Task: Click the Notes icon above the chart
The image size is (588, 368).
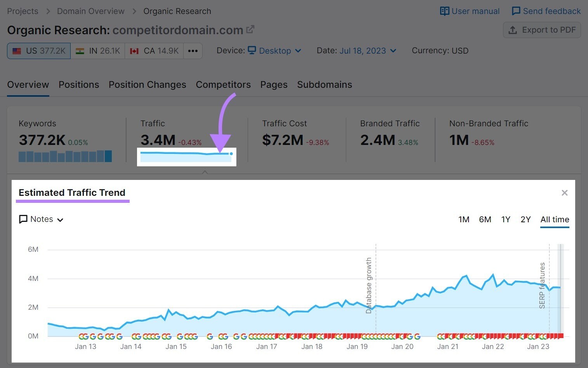Action: 23,219
